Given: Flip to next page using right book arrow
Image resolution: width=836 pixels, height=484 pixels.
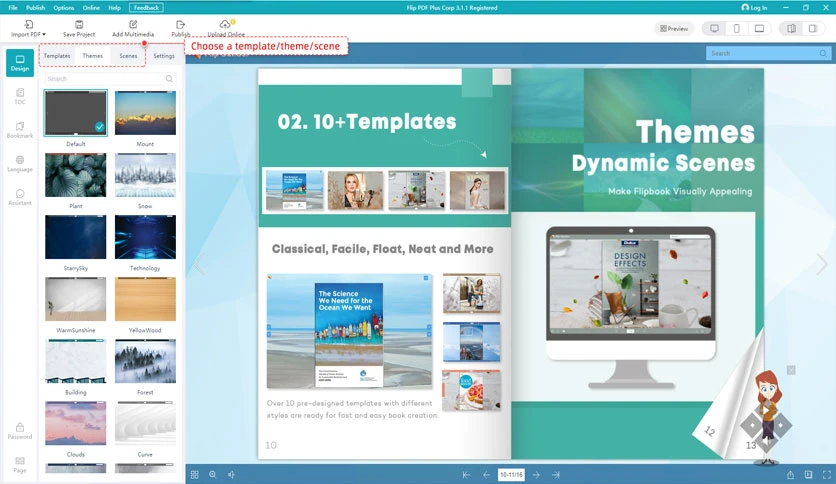Looking at the screenshot, I should [x=822, y=264].
